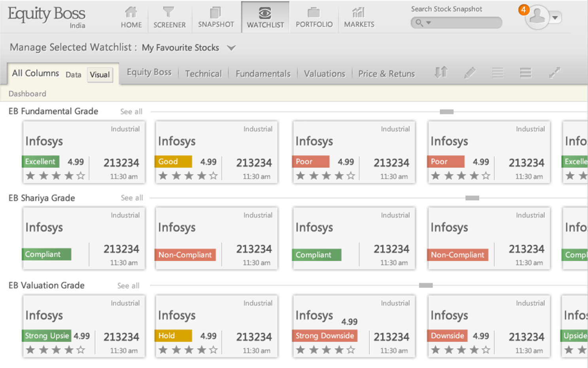Viewport: 588px width, 368px height.
Task: Click the Downside red badge
Action: (447, 336)
